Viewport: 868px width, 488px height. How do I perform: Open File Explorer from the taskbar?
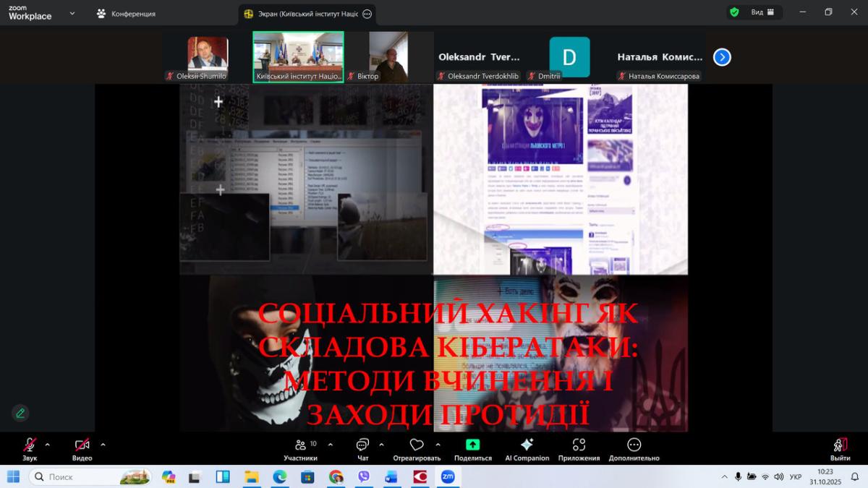(251, 476)
